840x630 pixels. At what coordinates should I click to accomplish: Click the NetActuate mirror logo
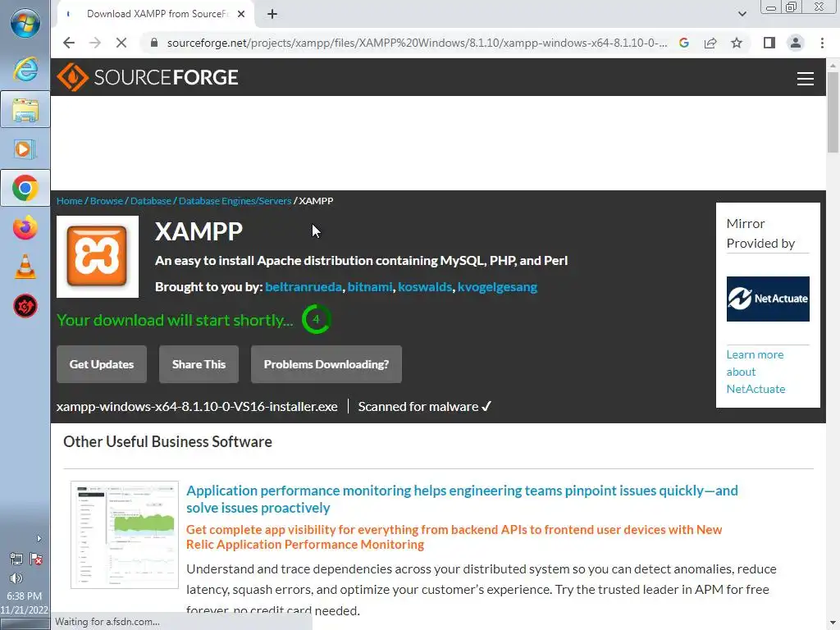768,299
